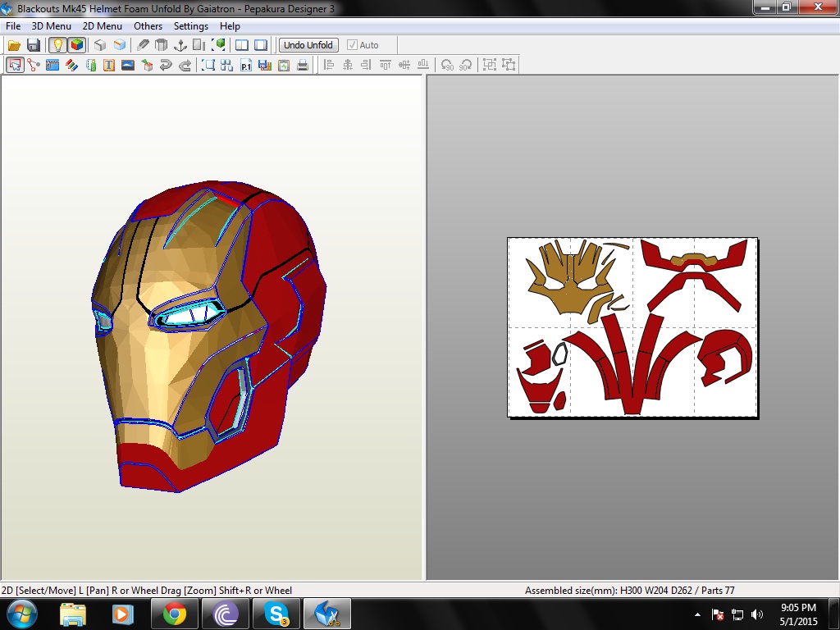Click the align horizontal center icon
840x630 pixels.
pyautogui.click(x=348, y=66)
